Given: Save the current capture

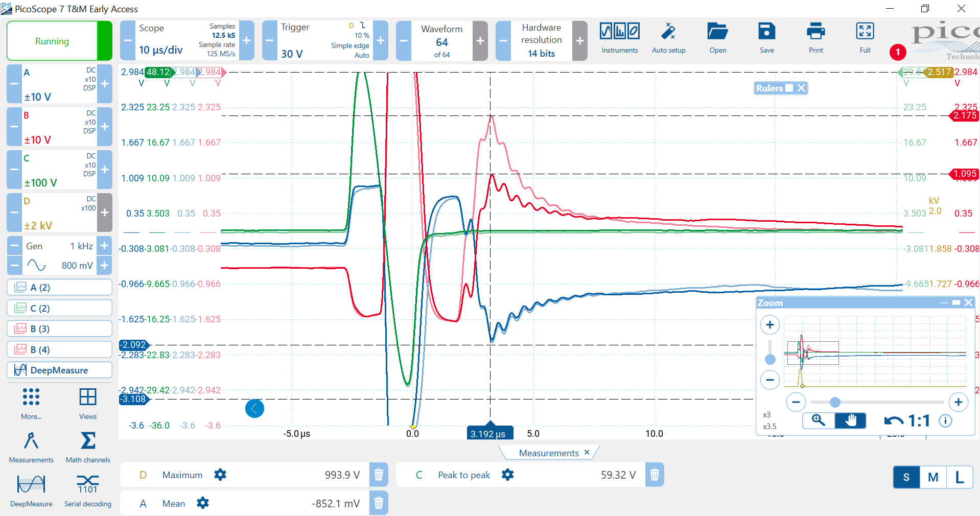Looking at the screenshot, I should pyautogui.click(x=766, y=38).
